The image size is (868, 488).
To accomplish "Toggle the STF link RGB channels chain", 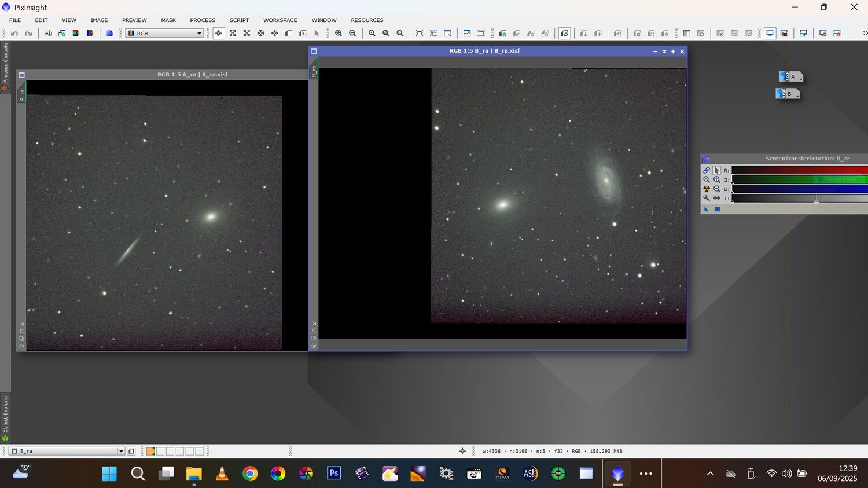I will pos(707,170).
